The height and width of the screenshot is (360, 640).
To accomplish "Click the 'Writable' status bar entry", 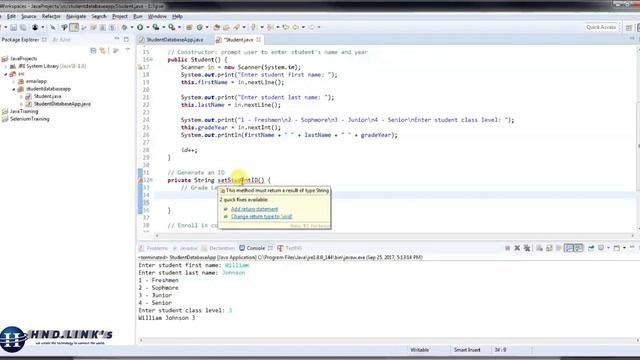I will tap(419, 350).
